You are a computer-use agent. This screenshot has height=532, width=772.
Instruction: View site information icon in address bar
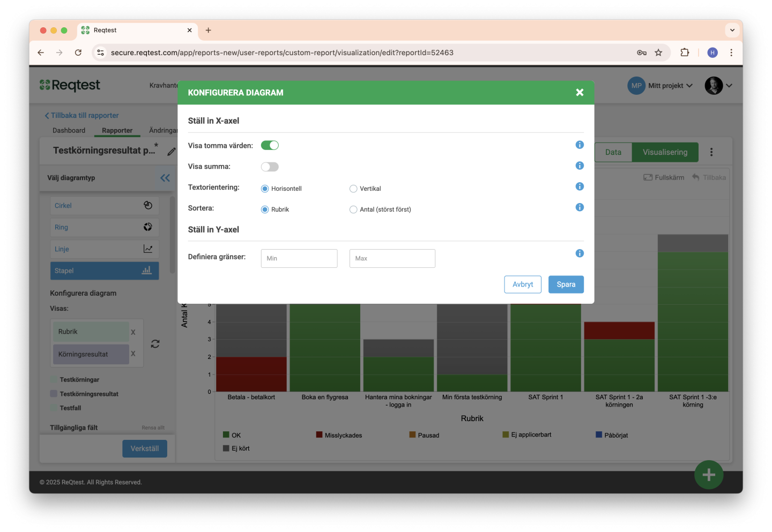100,53
